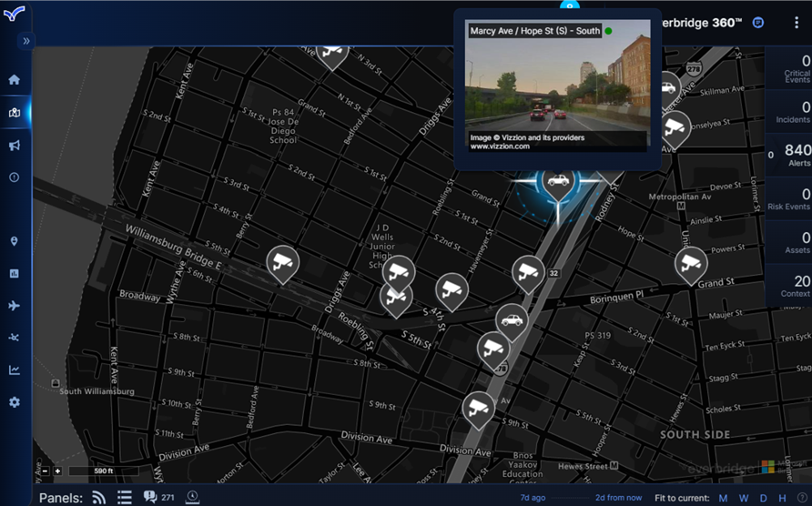The width and height of the screenshot is (812, 506).
Task: Open the conversations panel showing 271
Action: coord(159,497)
